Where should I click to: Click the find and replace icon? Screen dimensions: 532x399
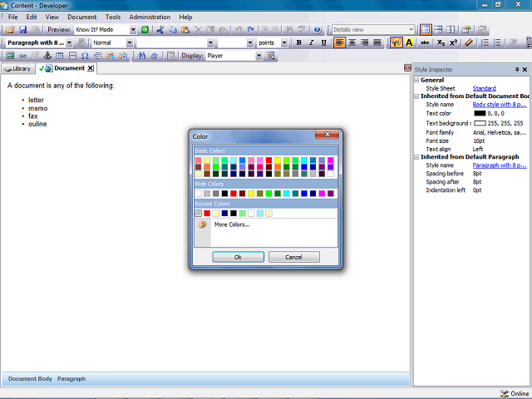tap(155, 56)
